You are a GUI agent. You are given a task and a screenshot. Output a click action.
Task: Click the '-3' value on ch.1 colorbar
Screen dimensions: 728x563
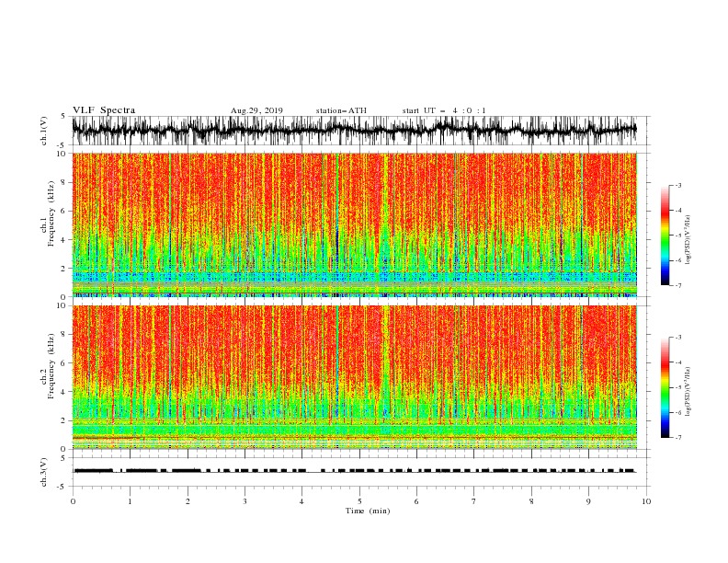pos(677,185)
